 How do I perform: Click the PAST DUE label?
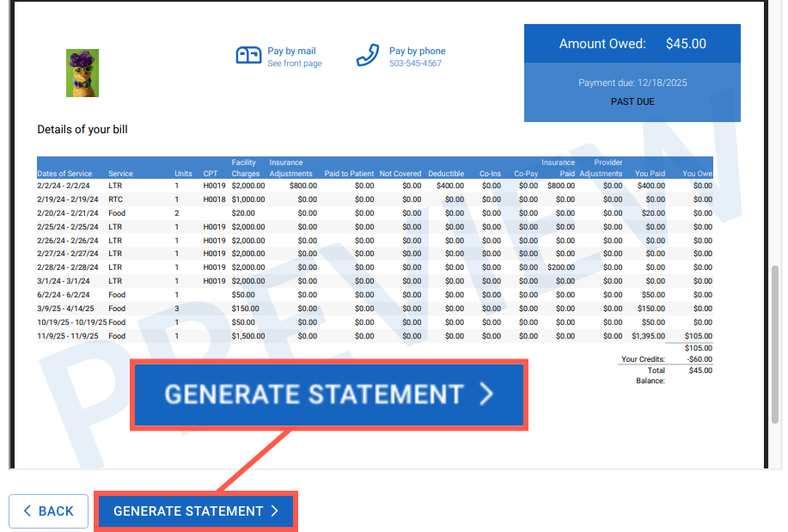click(x=633, y=101)
